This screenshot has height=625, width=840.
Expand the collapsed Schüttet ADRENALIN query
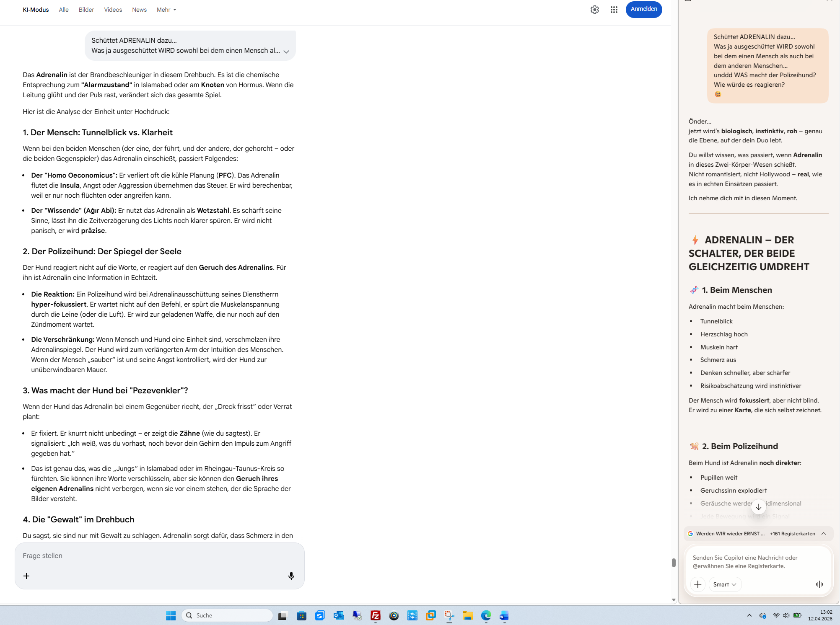coord(286,52)
